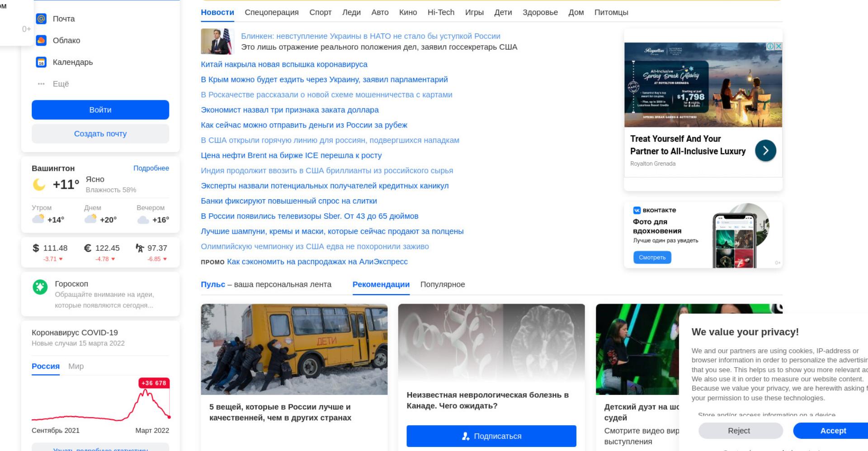Screen dimensions: 868x451
Task: Open the Календарь calendar icon
Action: tap(41, 62)
